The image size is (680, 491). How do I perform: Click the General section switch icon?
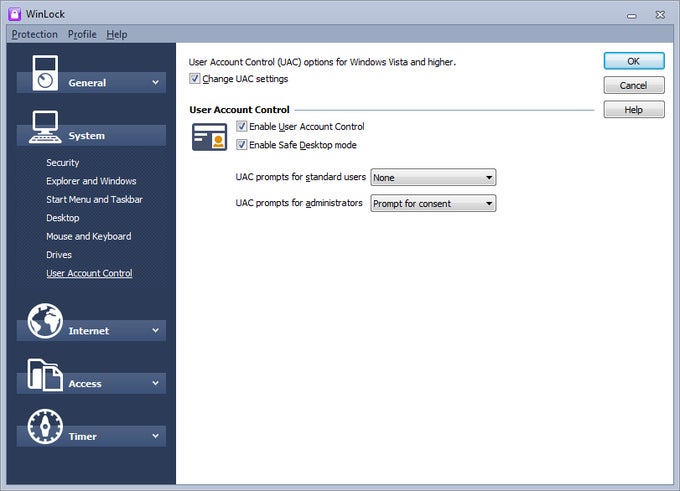(41, 73)
